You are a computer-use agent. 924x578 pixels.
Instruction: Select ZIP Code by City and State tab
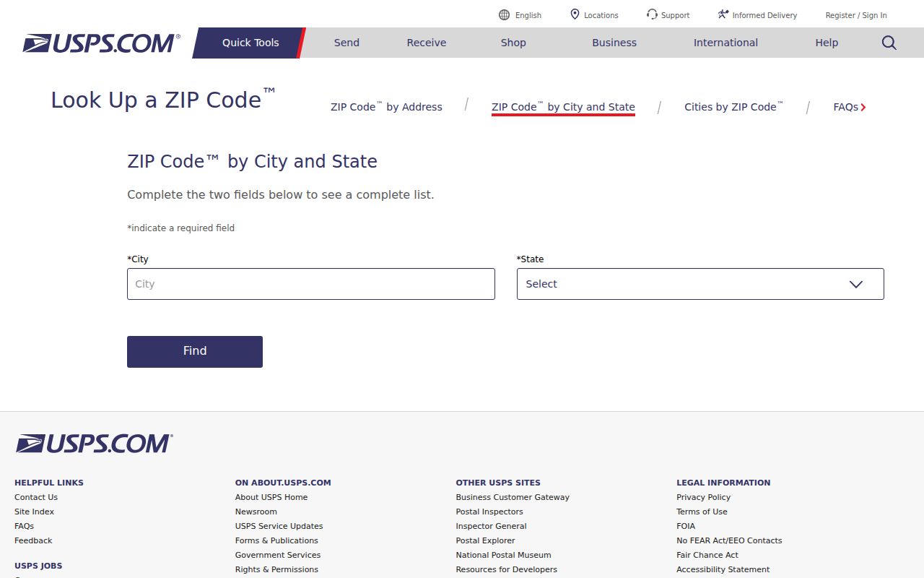[563, 107]
